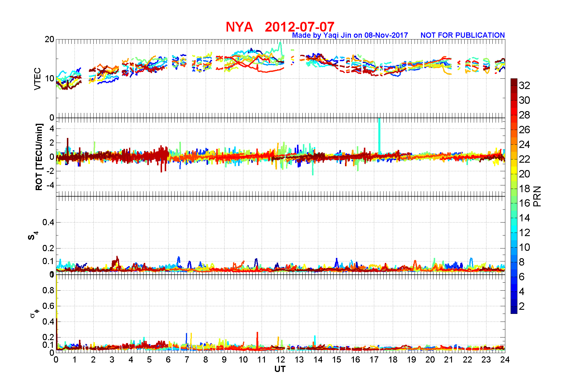Select the UT axis tick label 21
The height and width of the screenshot is (392, 561).
(x=449, y=360)
